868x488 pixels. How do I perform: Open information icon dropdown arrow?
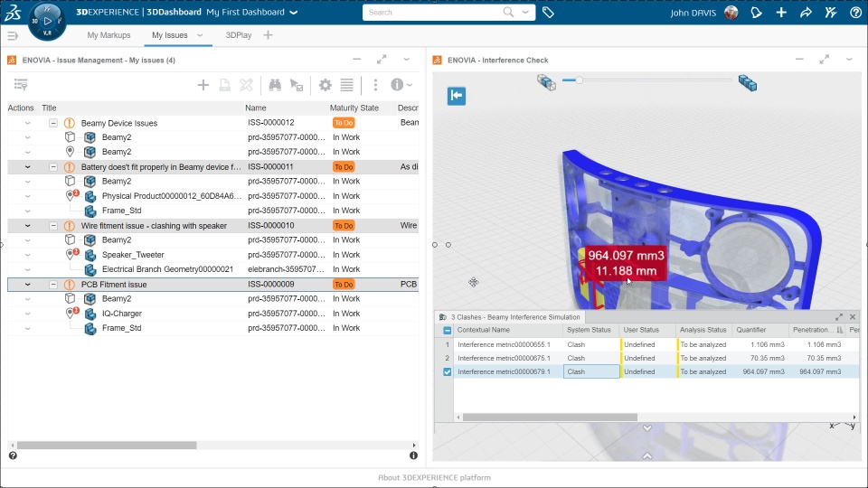coord(410,85)
